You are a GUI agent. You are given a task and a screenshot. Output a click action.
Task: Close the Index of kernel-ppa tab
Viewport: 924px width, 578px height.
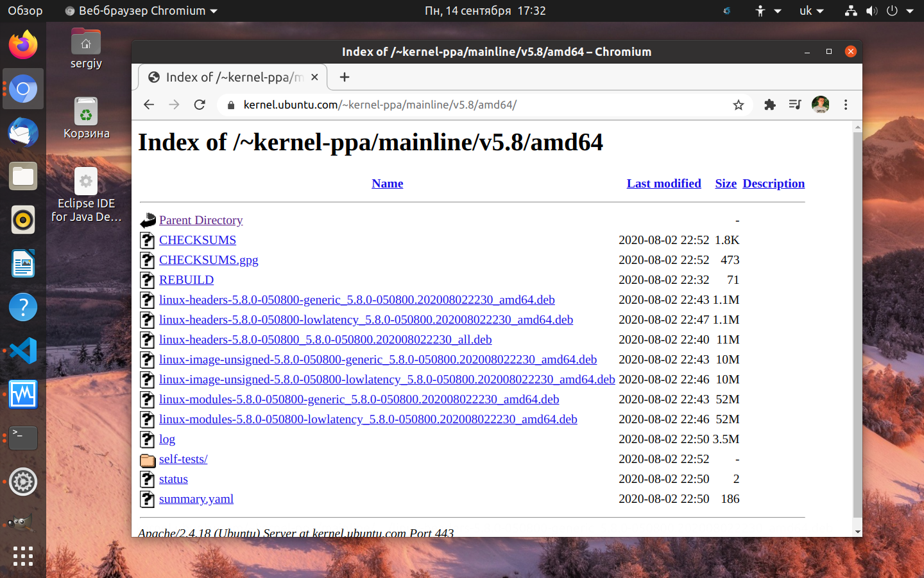314,77
